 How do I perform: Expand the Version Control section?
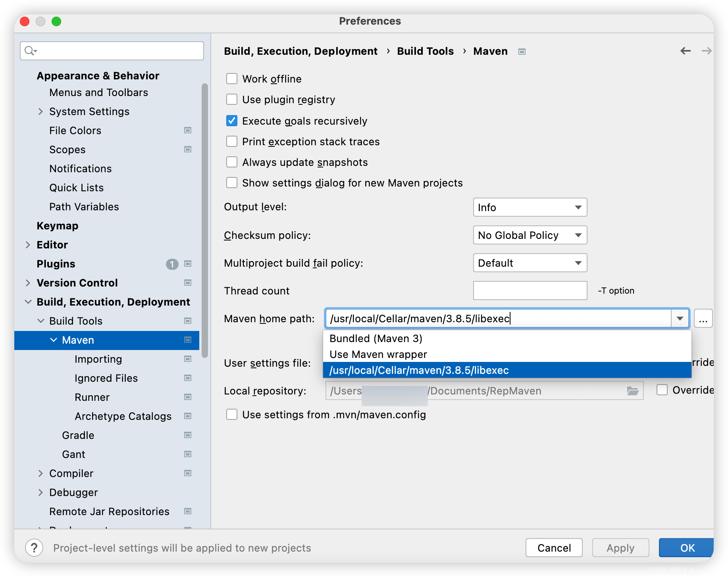click(28, 283)
